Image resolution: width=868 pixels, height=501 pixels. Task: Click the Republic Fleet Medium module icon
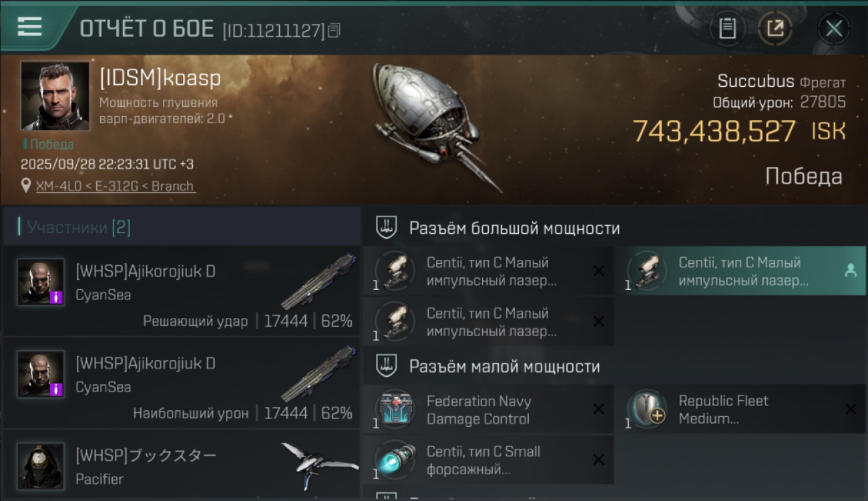(647, 409)
